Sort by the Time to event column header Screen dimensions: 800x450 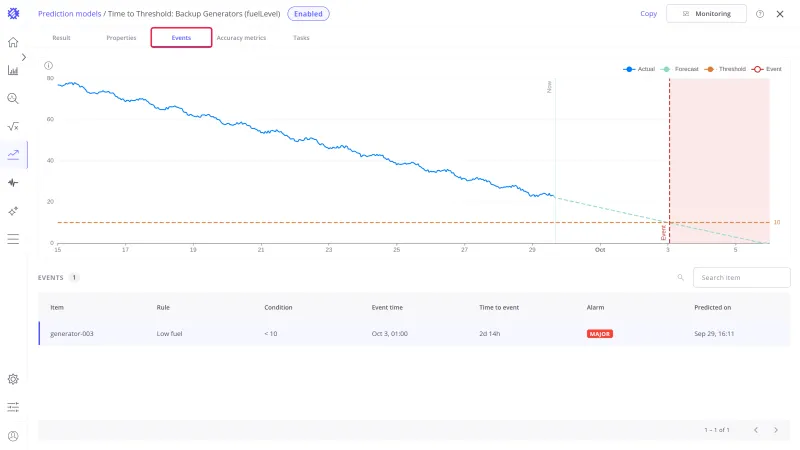coord(498,308)
